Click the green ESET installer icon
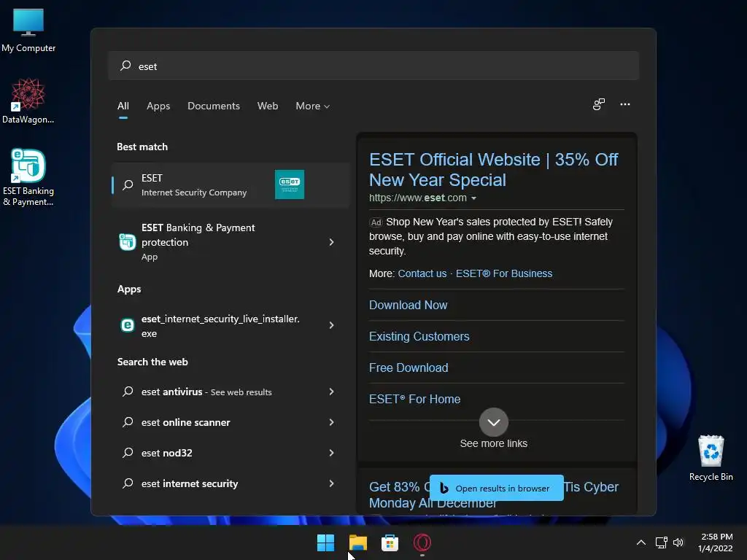This screenshot has width=747, height=560. point(127,325)
